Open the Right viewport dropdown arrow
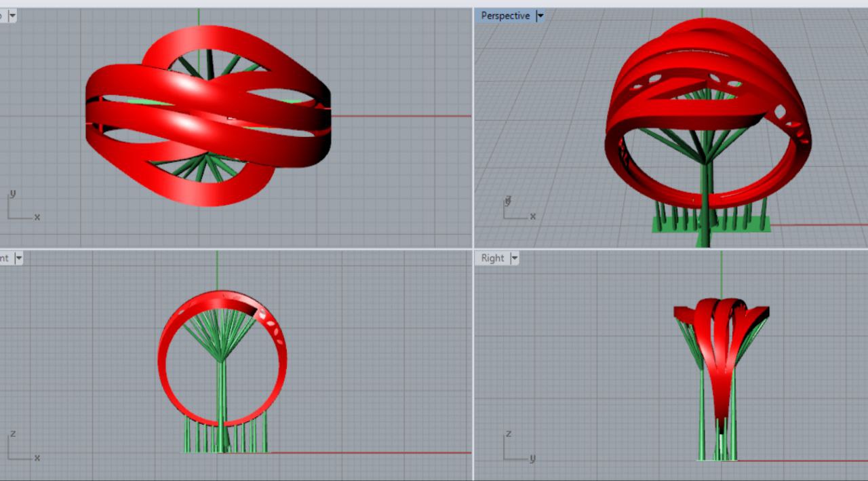 click(x=514, y=258)
